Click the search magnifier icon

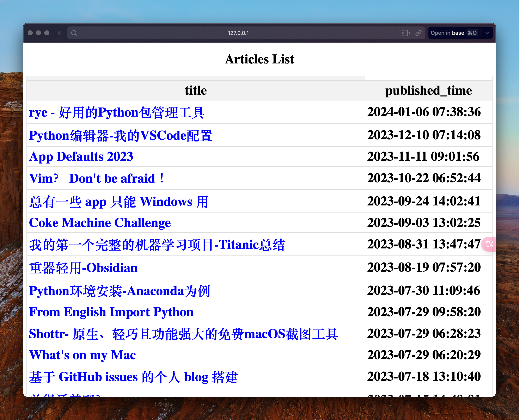point(74,33)
